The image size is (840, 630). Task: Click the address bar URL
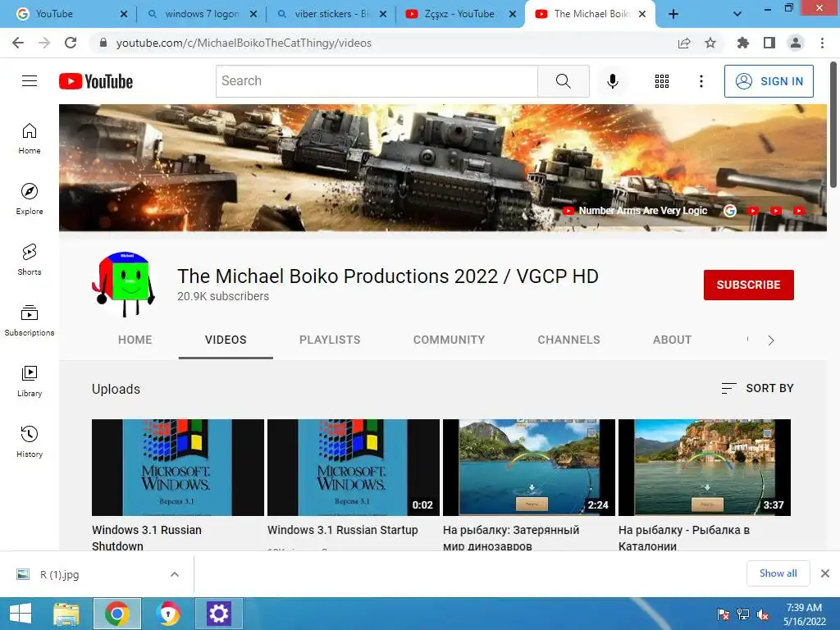tap(244, 43)
